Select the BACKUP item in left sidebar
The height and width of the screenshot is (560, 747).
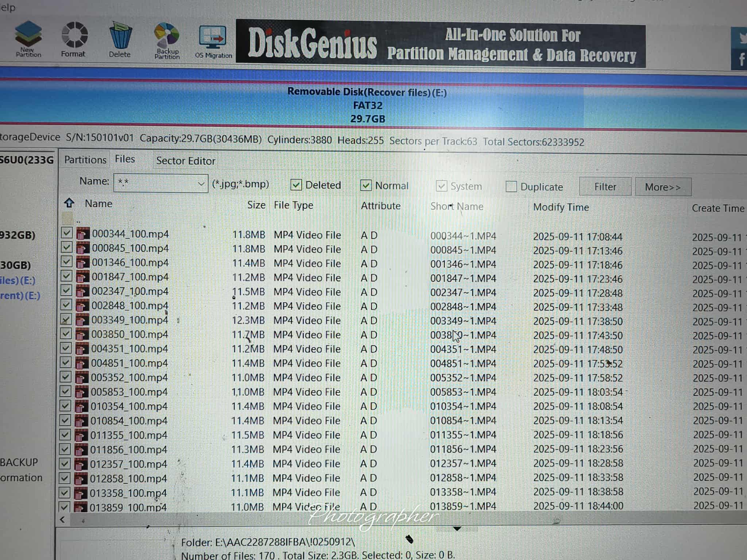19,462
